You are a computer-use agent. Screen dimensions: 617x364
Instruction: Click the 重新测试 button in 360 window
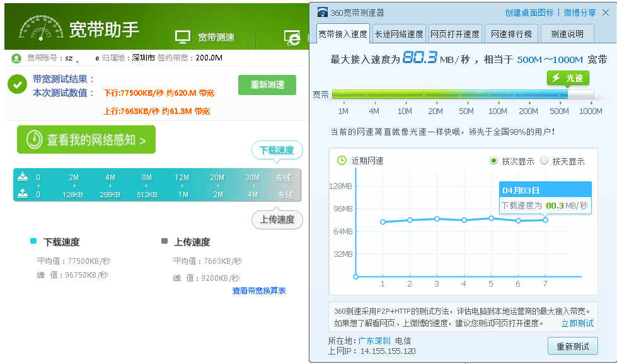572,346
